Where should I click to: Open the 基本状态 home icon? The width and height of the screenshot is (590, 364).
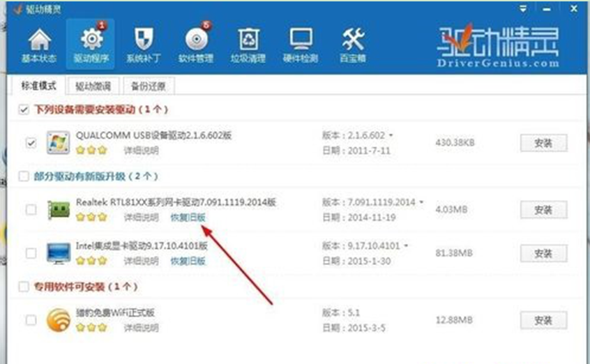click(39, 40)
